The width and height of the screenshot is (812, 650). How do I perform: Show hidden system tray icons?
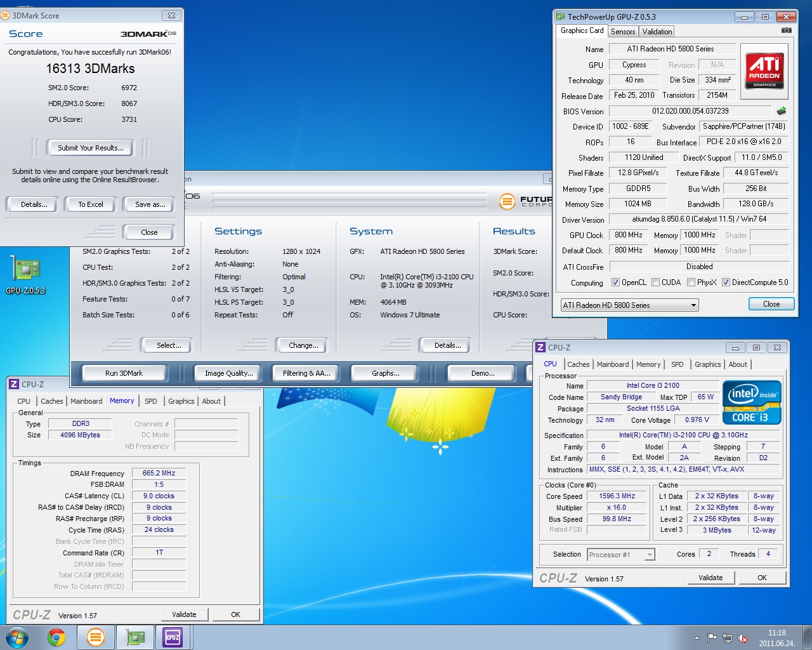[x=697, y=639]
